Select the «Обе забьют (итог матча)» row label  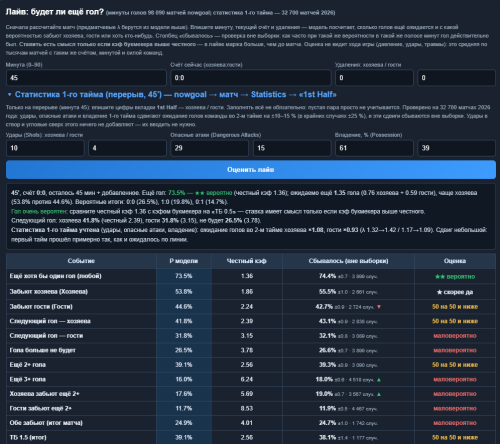click(x=46, y=423)
